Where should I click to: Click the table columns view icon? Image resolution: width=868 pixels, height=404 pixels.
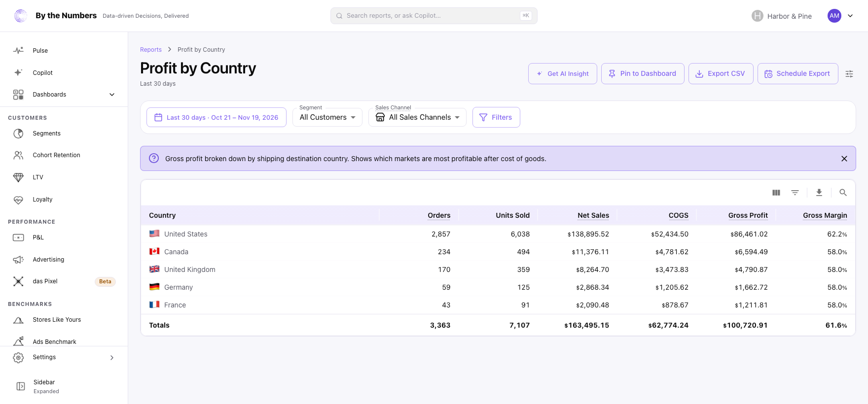[776, 193]
